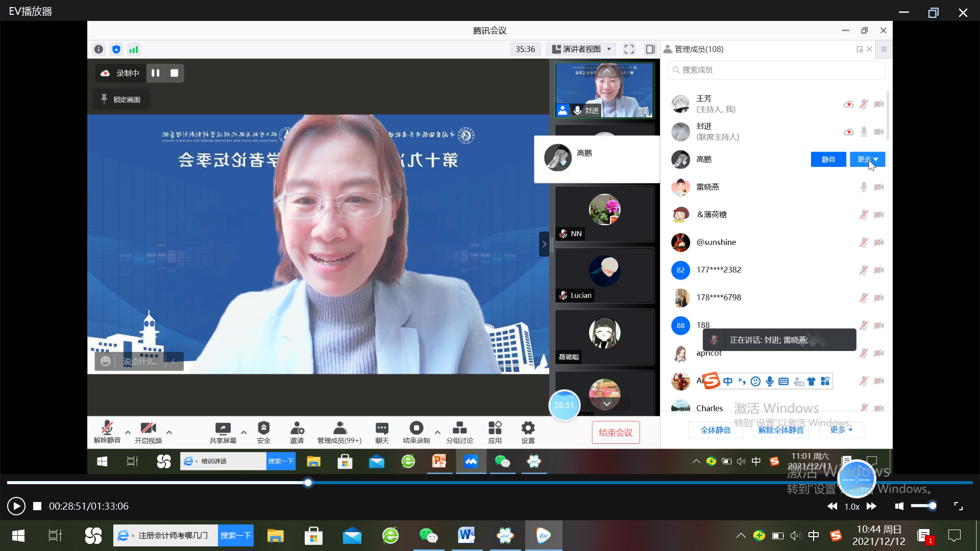Image resolution: width=980 pixels, height=551 pixels.
Task: Pause the meeting recording
Action: [x=156, y=73]
